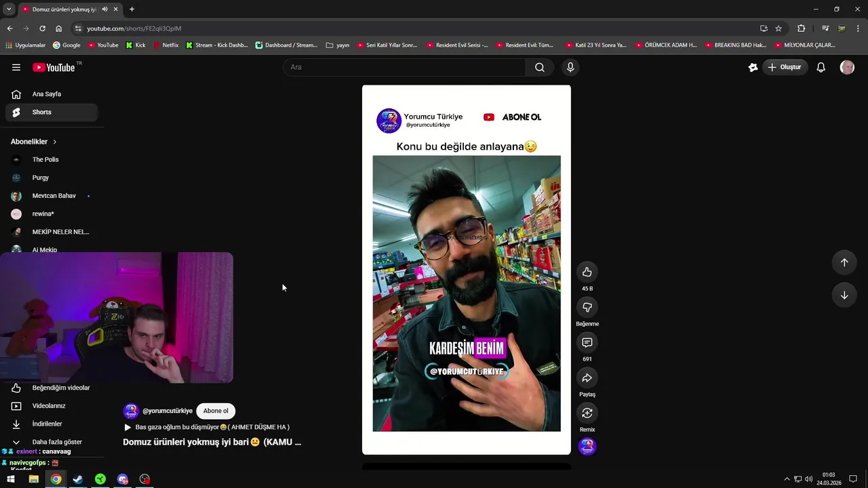This screenshot has width=868, height=488.
Task: Click the Oluştur create button
Action: coord(785,67)
